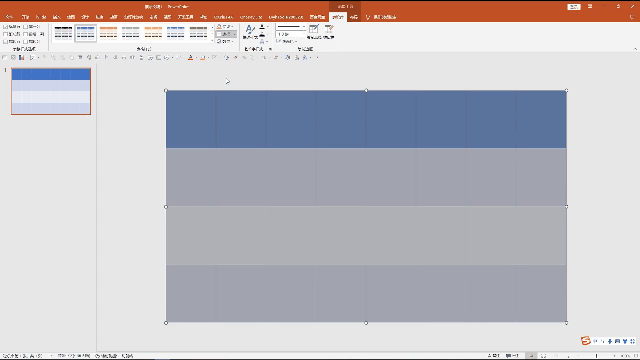The width and height of the screenshot is (640, 360).
Task: Apply the dark gray-brown table style
Action: tap(198, 33)
